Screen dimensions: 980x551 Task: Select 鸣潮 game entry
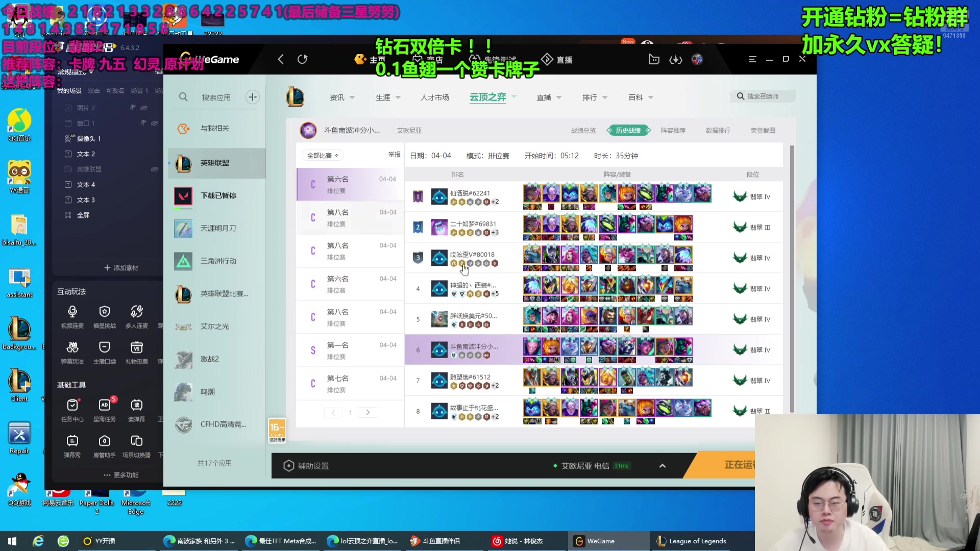pos(217,392)
